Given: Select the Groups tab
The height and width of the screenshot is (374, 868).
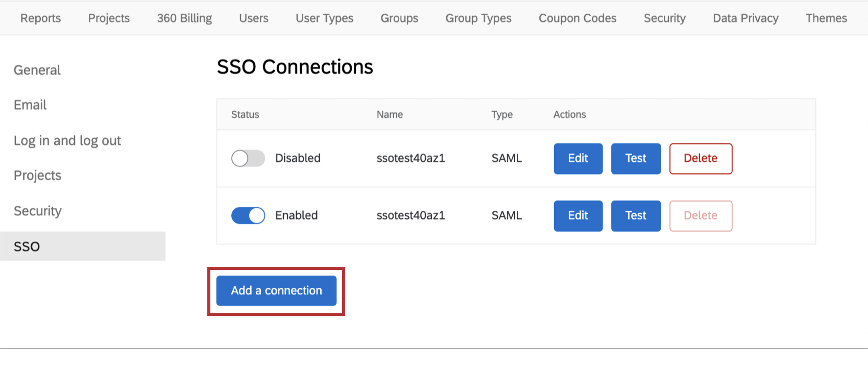Looking at the screenshot, I should click(399, 18).
